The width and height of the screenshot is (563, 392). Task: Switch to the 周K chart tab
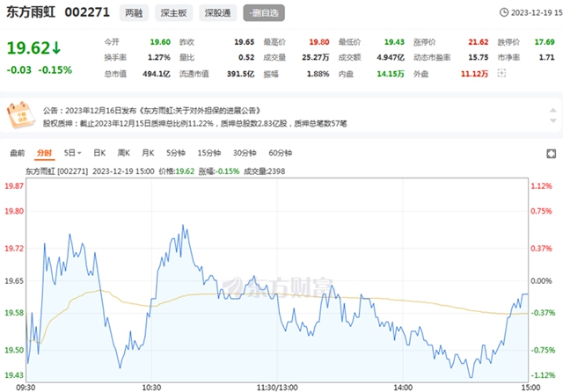click(124, 153)
